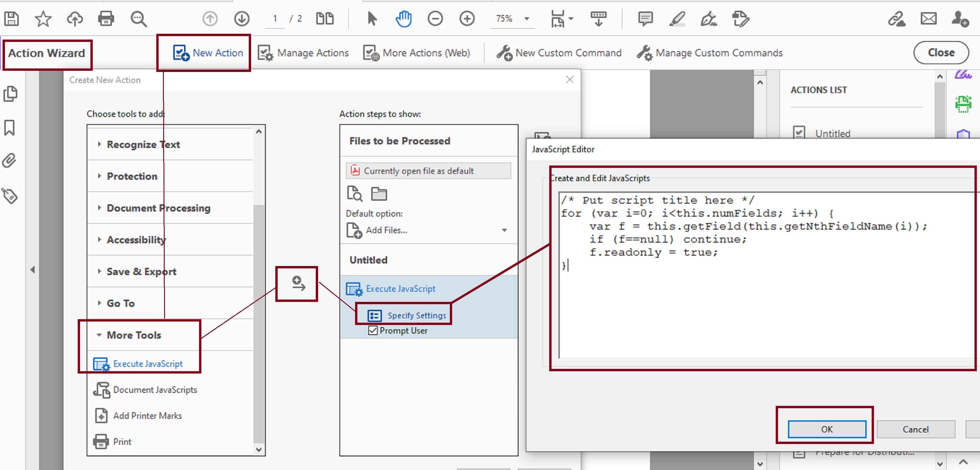Screen dimensions: 980x470
Task: Open the Add Files default option dropdown
Action: (x=504, y=230)
